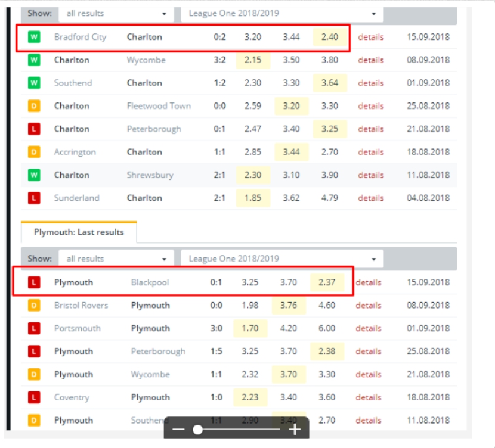Open Charlton's League One 2018/2019 season dropdown
Viewport: 495px width, 448px height.
click(x=282, y=14)
